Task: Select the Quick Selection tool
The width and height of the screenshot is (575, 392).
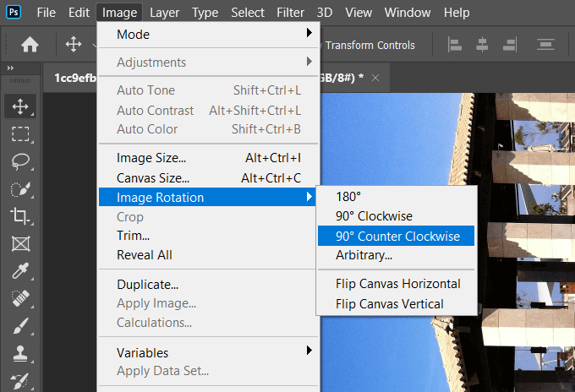Action: [x=20, y=188]
